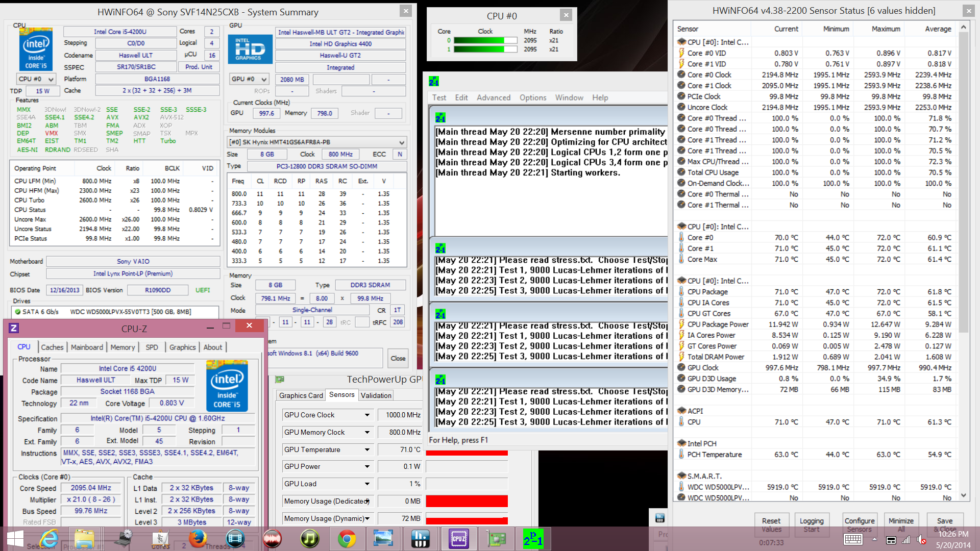The image size is (980, 551).
Task: Open Memory Usage (Dynamic) sensor dropdown
Action: pyautogui.click(x=367, y=519)
